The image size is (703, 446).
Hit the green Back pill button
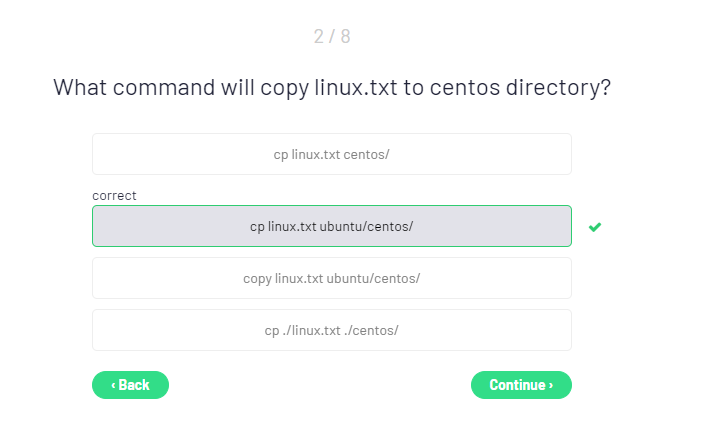[130, 385]
